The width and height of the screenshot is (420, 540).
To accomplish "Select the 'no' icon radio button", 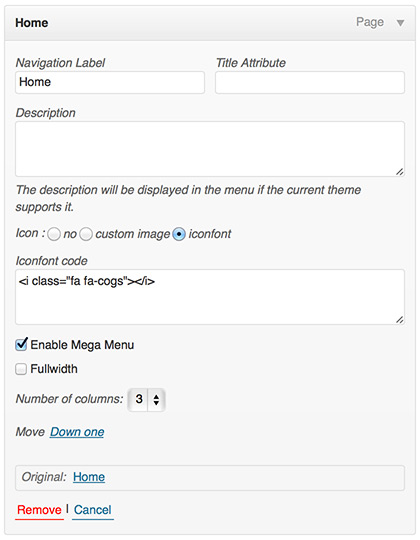I will [x=54, y=234].
